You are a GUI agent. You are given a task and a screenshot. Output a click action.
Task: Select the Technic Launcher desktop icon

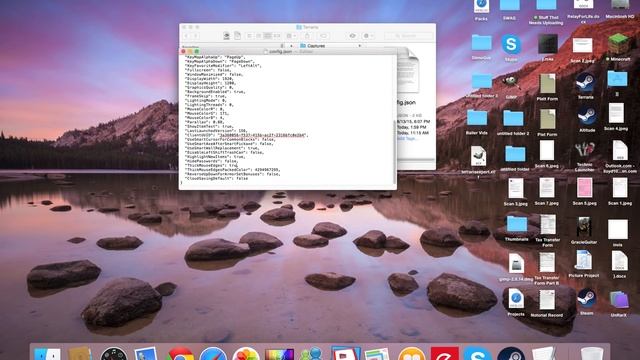(x=585, y=151)
